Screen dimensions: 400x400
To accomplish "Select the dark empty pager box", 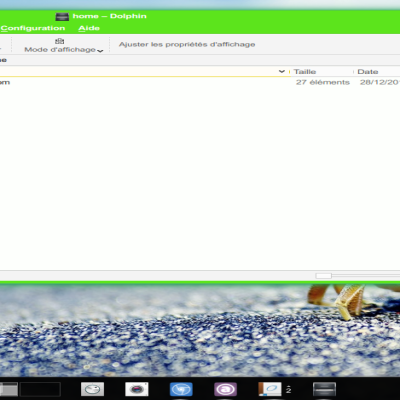I will tap(40, 389).
